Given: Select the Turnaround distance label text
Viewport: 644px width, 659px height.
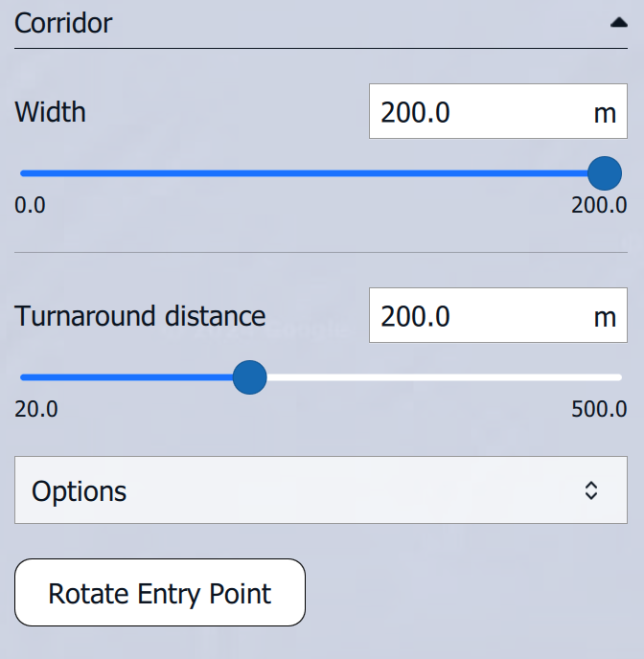Looking at the screenshot, I should click(141, 315).
